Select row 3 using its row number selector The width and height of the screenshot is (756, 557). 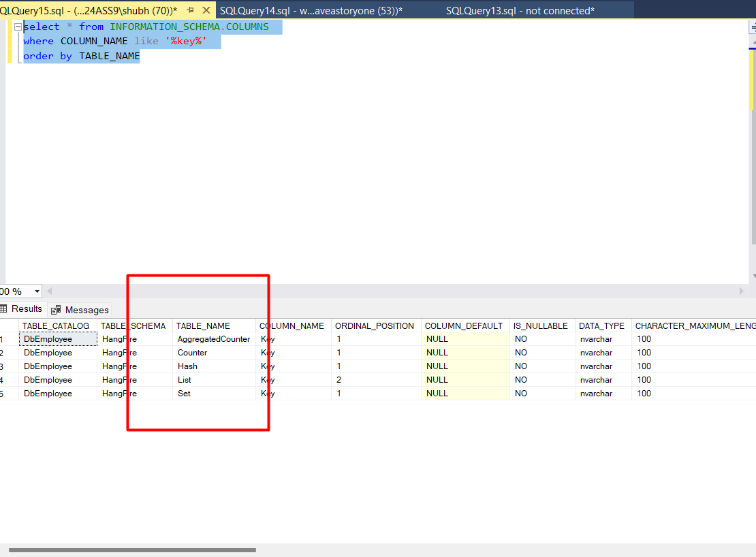point(5,366)
